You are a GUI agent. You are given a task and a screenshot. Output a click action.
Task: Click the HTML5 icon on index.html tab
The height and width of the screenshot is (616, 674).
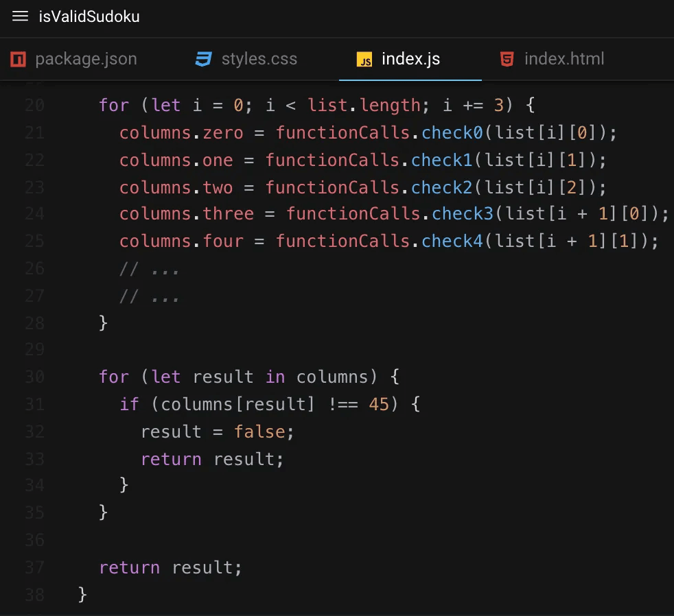tap(507, 59)
